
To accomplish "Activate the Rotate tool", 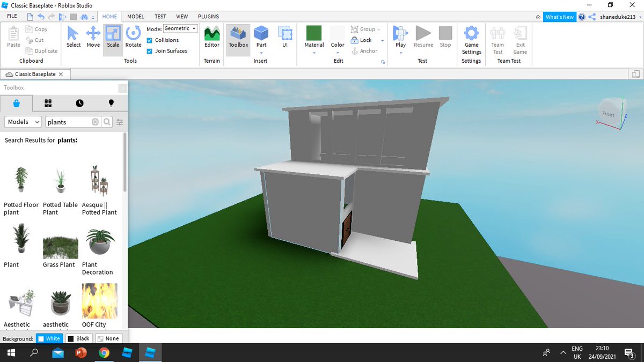I will tap(133, 36).
